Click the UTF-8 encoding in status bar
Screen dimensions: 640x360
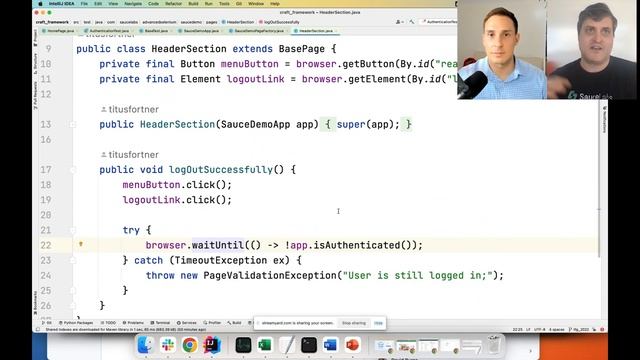coord(539,329)
